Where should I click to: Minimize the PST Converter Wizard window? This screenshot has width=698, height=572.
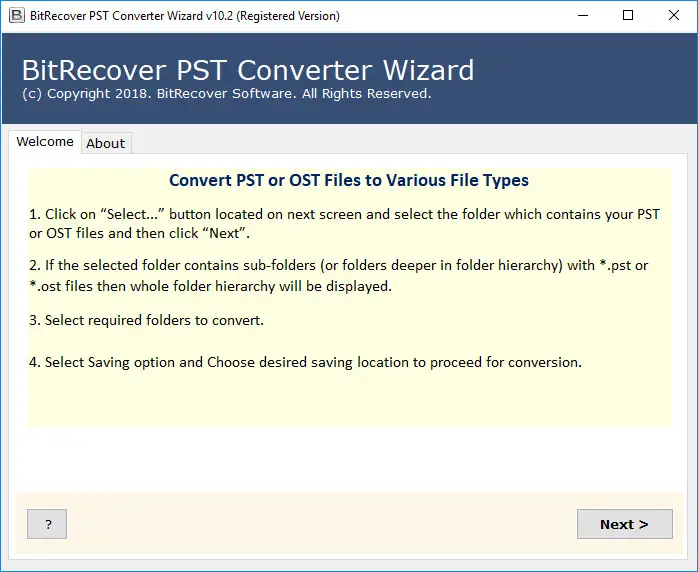point(581,16)
